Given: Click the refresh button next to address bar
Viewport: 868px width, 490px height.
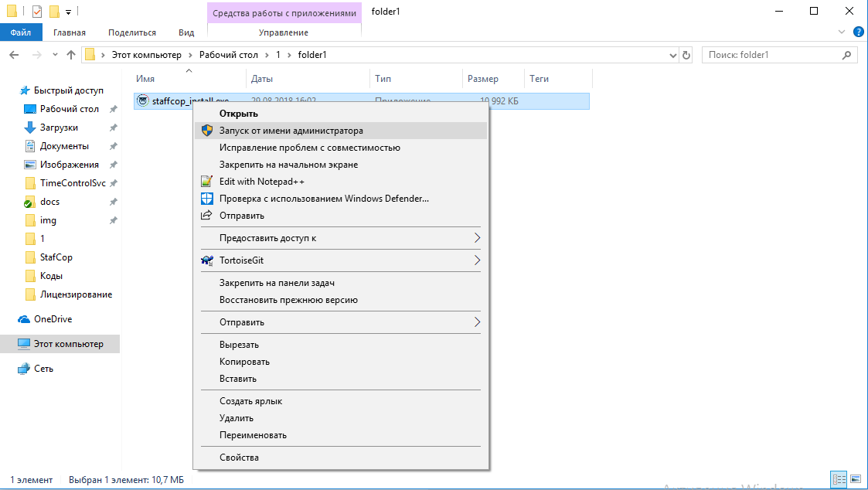Looking at the screenshot, I should point(686,55).
